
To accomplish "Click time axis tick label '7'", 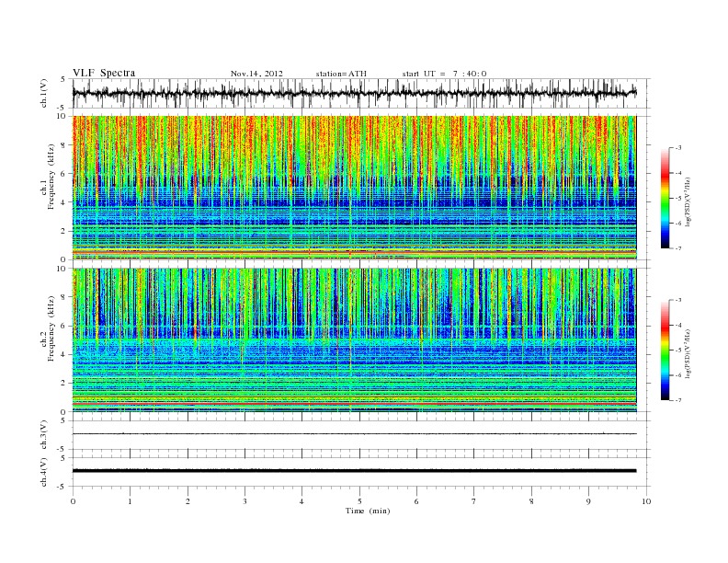I will [474, 501].
